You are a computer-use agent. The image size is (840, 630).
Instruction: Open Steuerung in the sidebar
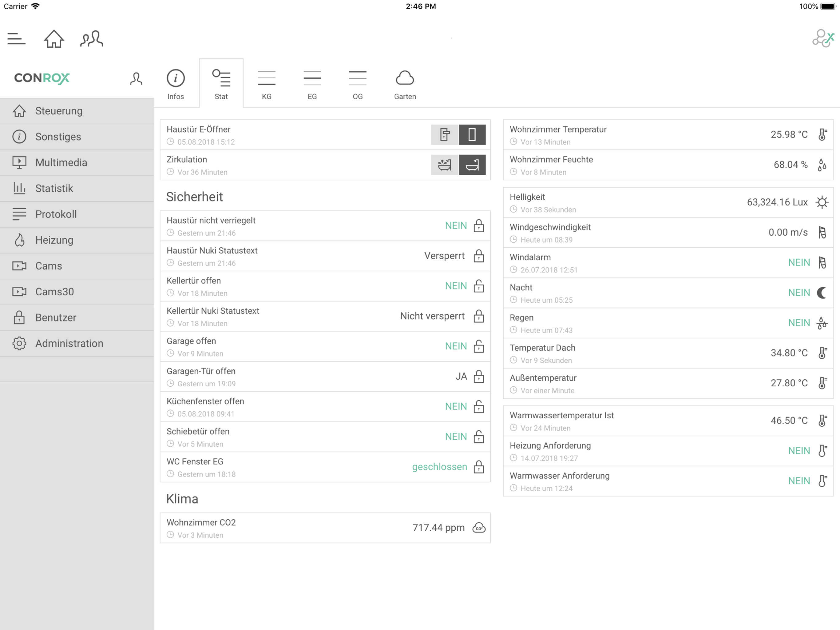click(77, 111)
